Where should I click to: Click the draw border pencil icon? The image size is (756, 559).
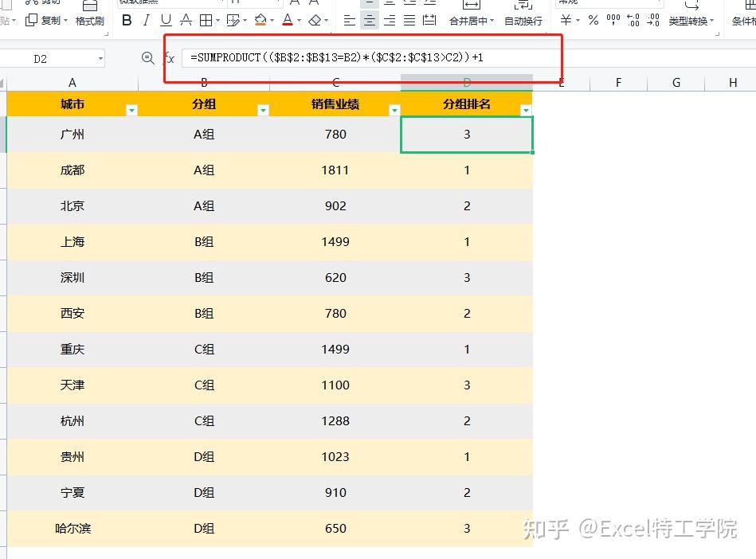pyautogui.click(x=233, y=20)
